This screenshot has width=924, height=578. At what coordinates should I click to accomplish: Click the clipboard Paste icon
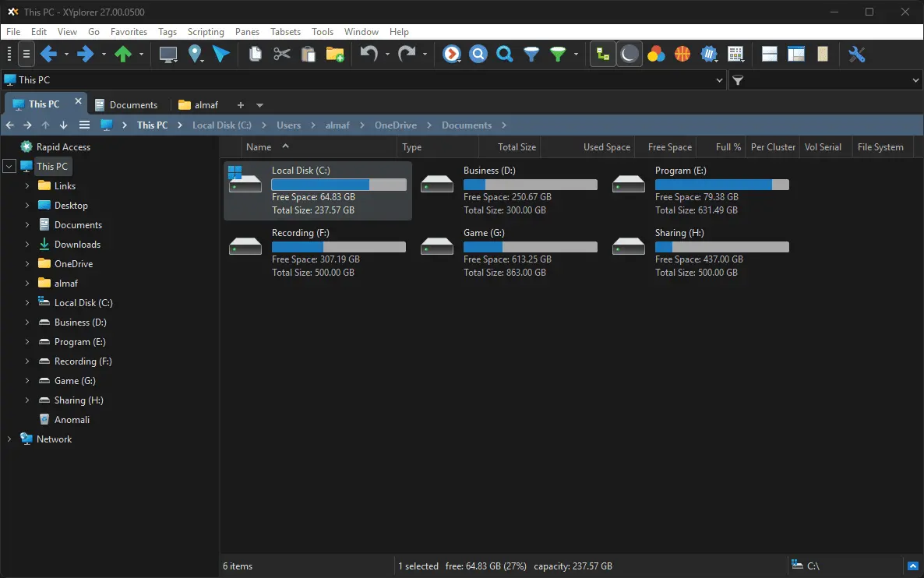click(x=309, y=55)
